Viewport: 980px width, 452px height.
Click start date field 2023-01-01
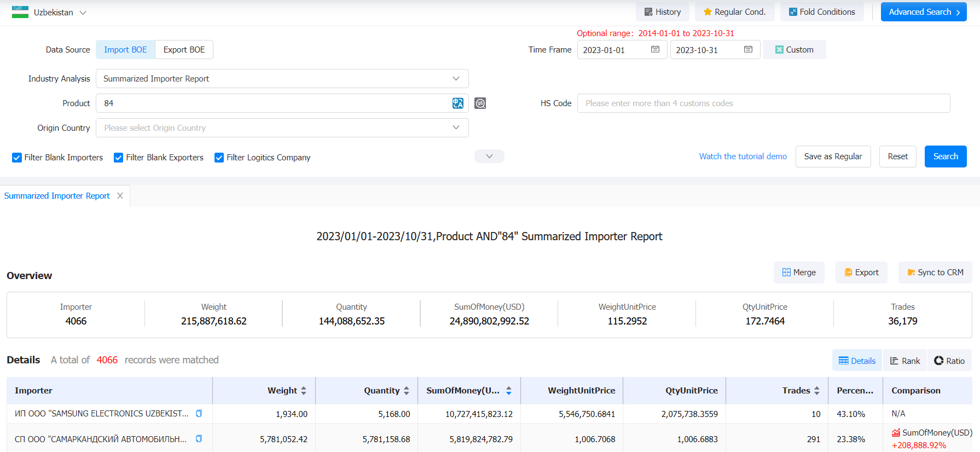point(622,50)
